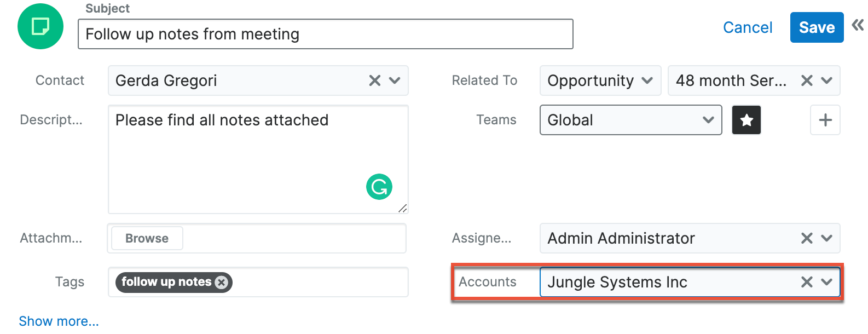Clear the Gerda Gregori contact selection

point(374,80)
